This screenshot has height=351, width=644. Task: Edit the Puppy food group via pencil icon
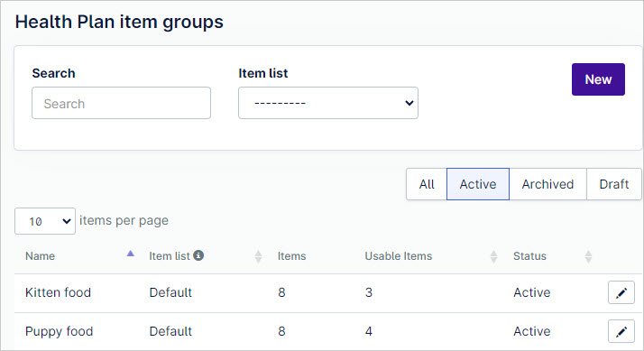pos(621,331)
